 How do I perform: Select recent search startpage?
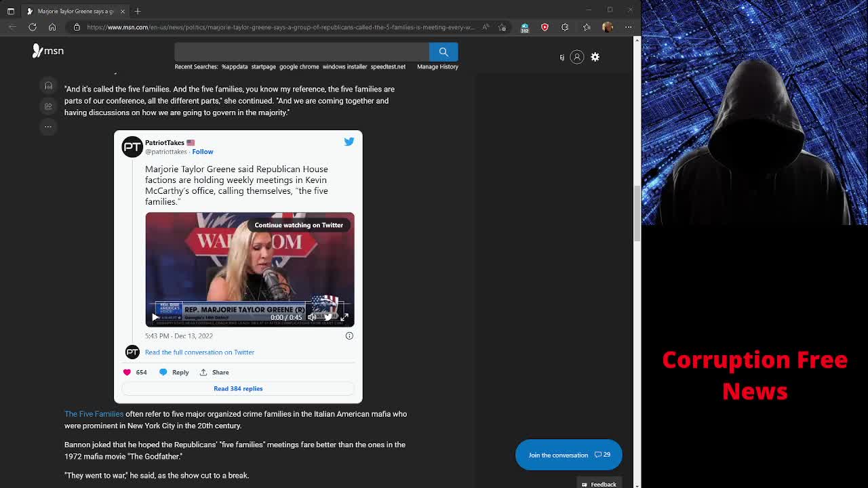[x=264, y=66]
